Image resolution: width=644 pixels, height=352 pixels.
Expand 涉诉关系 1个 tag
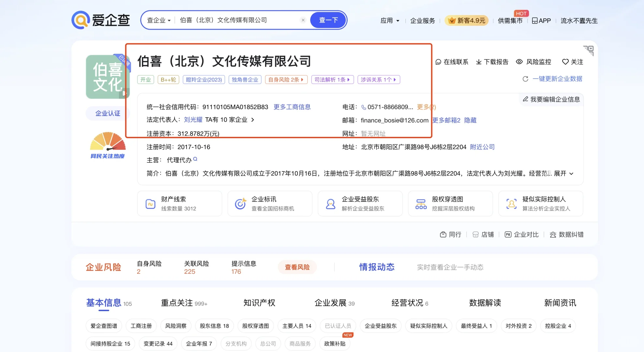(x=379, y=80)
